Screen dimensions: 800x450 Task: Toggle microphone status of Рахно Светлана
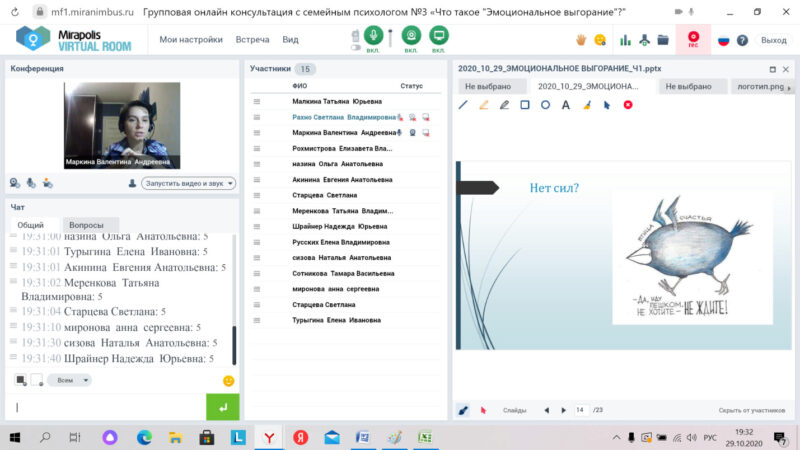pos(400,117)
